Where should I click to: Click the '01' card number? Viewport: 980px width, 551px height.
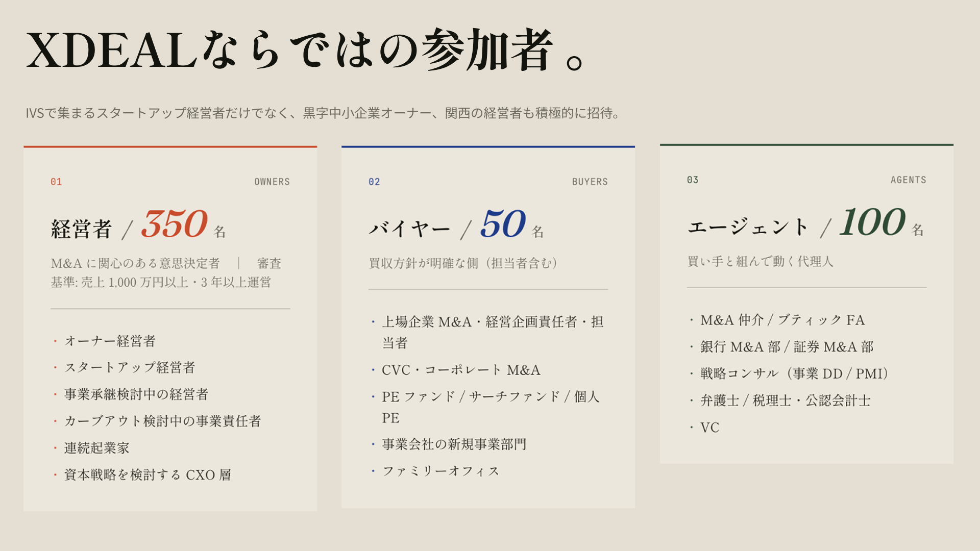tap(56, 182)
